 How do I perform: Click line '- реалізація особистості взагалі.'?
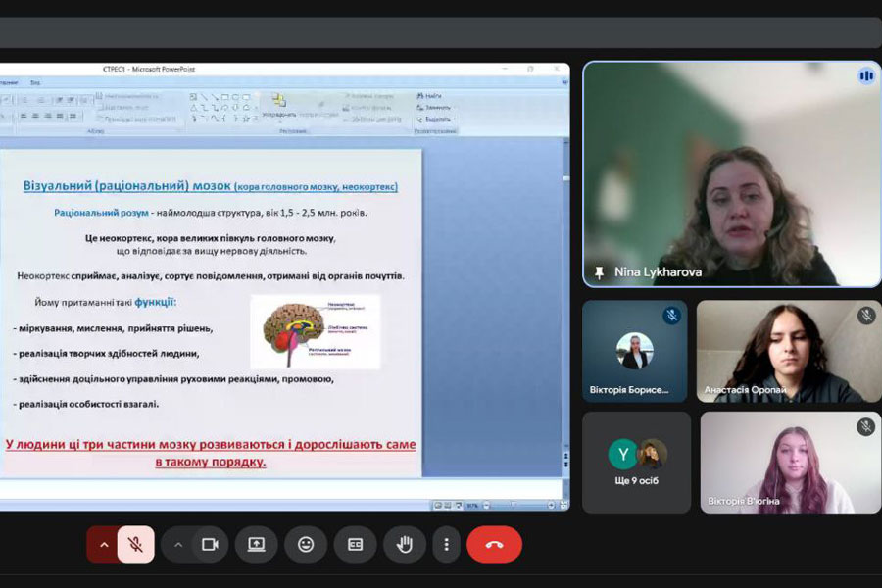(x=85, y=404)
